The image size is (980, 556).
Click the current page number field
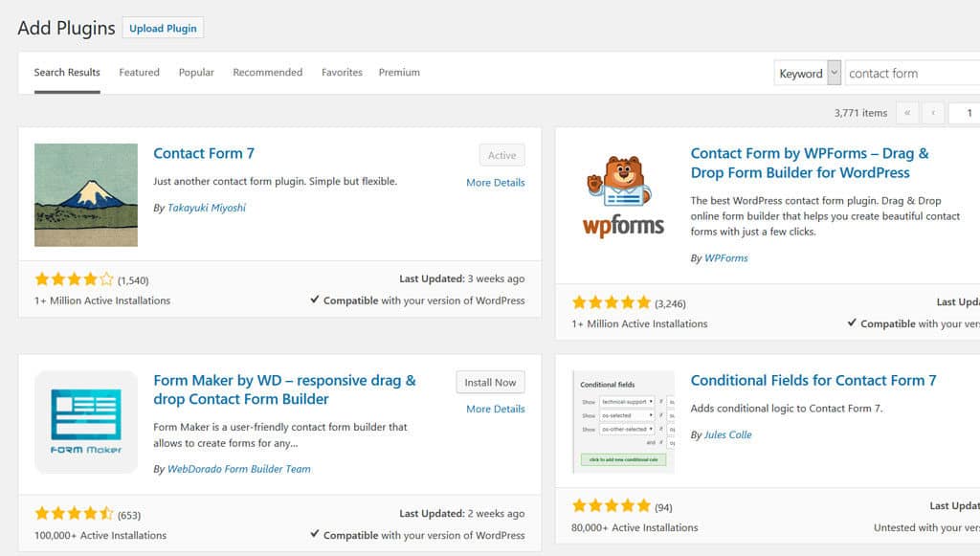[965, 113]
